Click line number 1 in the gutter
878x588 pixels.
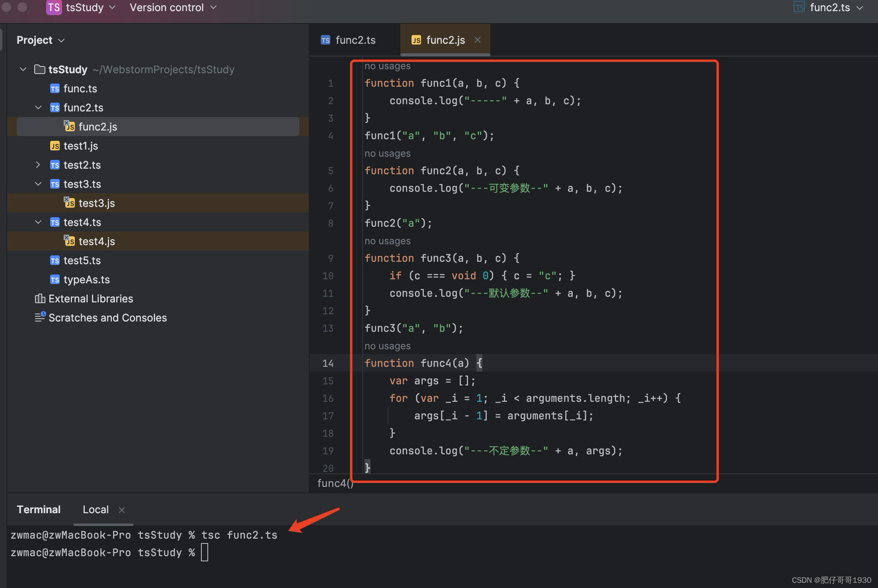tap(331, 83)
